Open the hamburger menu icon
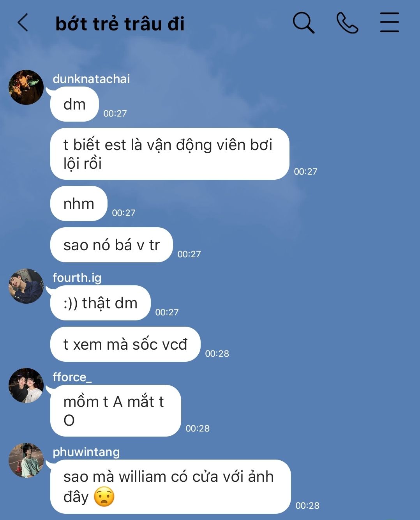The width and height of the screenshot is (420, 520). pos(390,22)
